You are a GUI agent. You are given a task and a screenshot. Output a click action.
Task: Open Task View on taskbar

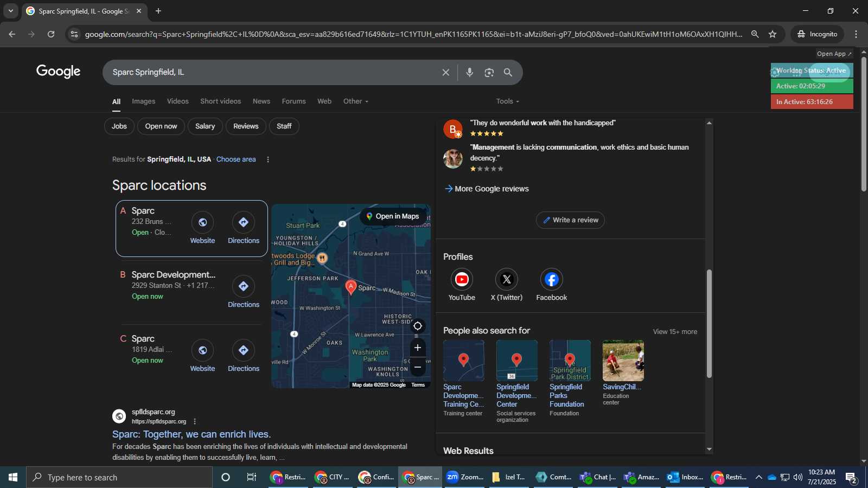(252, 477)
